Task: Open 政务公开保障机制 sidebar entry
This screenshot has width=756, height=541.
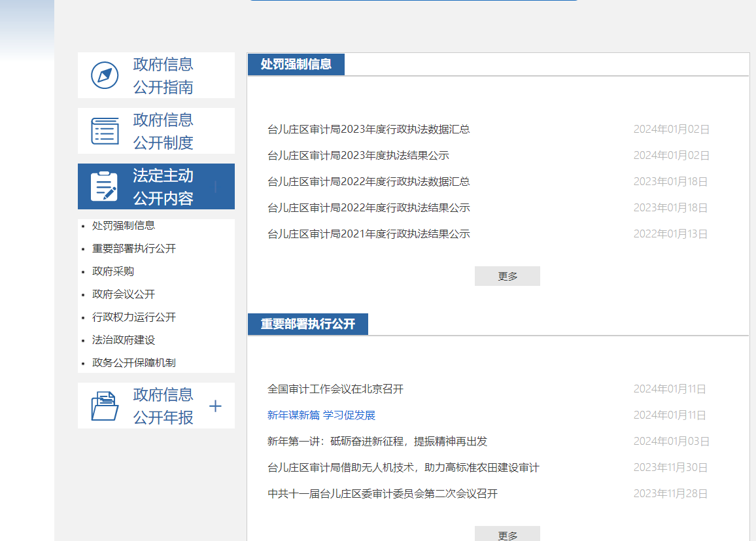Action: (x=134, y=362)
